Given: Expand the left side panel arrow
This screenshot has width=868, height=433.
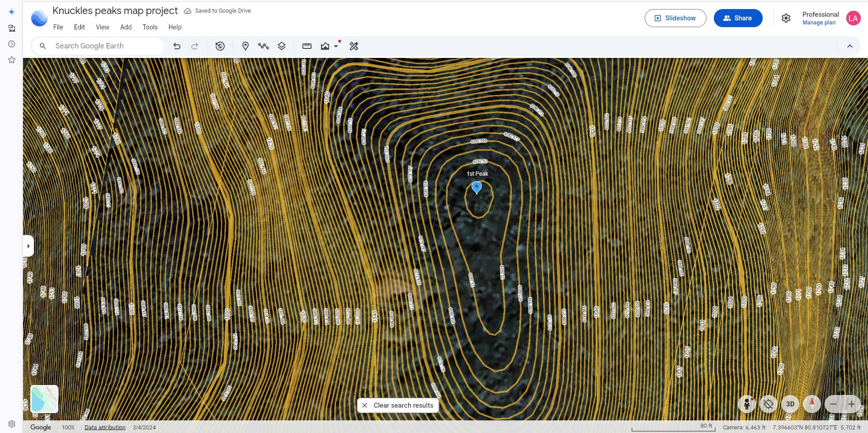Looking at the screenshot, I should [28, 246].
